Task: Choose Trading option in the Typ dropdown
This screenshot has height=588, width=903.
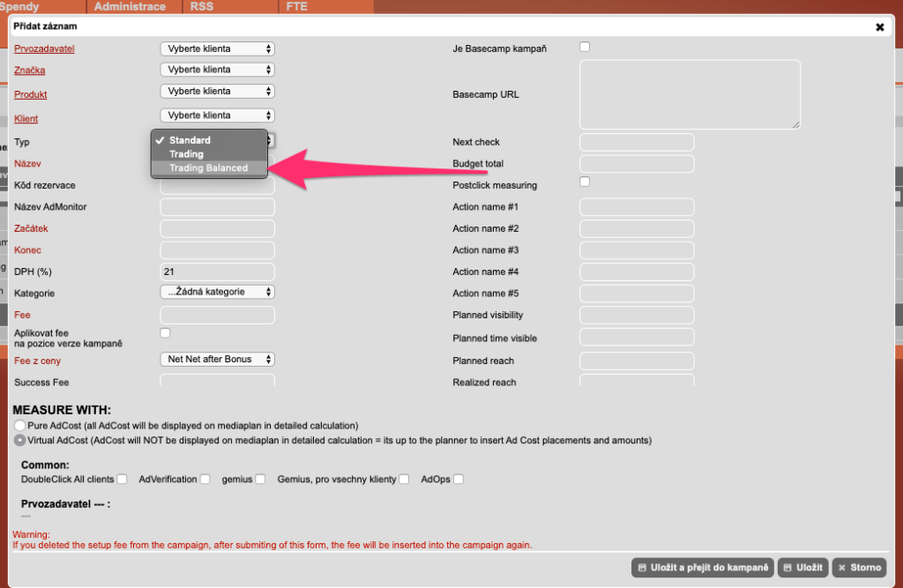Action: coord(187,154)
